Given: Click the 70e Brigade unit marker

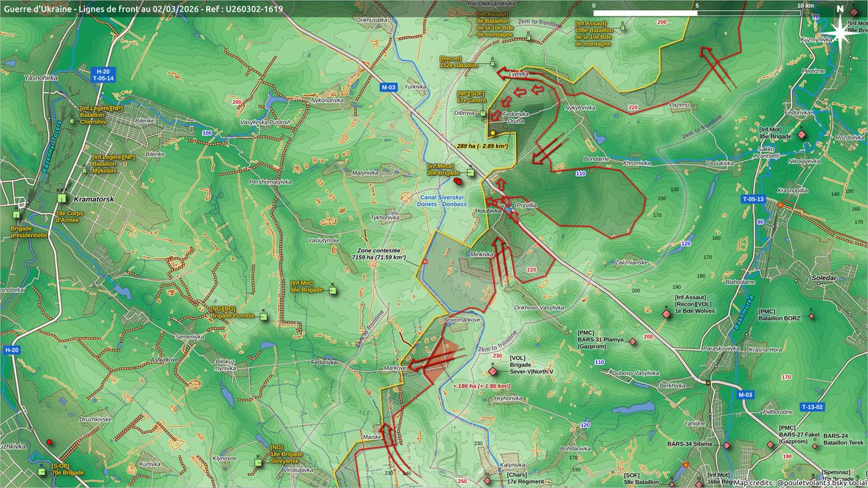Looking at the screenshot, I should (x=41, y=471).
